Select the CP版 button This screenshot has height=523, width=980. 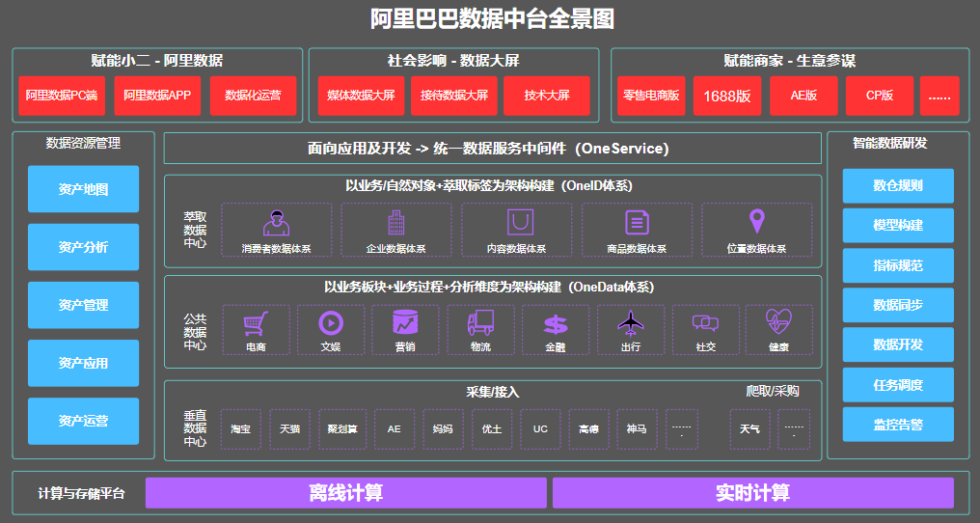[x=880, y=96]
